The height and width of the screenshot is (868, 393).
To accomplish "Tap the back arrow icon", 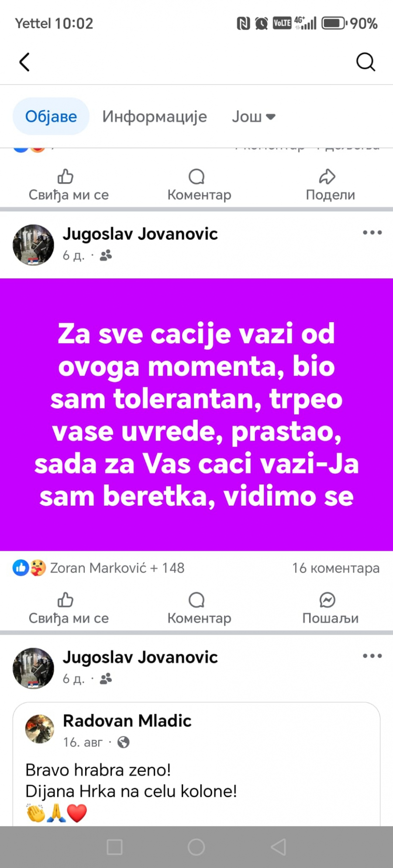I will tap(24, 62).
